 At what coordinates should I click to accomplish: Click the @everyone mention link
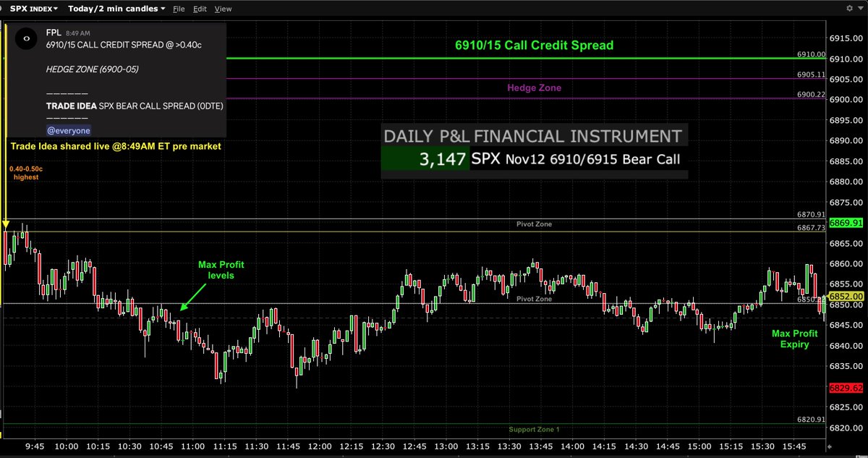coord(68,130)
